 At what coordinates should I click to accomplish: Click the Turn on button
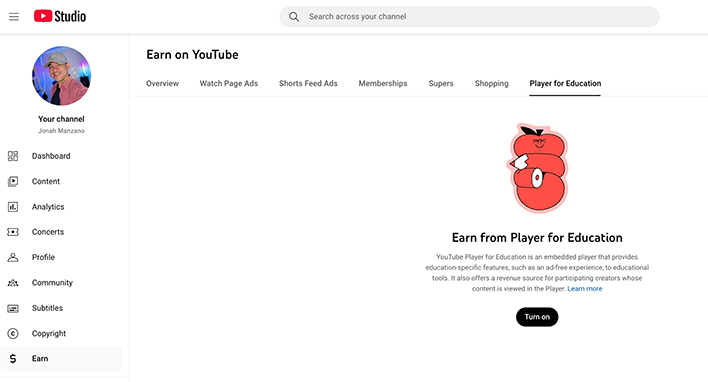(537, 317)
